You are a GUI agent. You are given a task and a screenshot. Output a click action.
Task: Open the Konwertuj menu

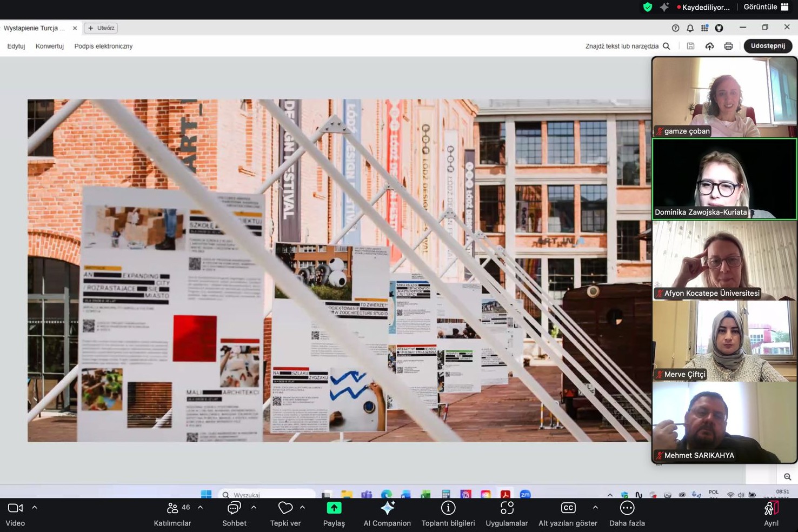(50, 46)
